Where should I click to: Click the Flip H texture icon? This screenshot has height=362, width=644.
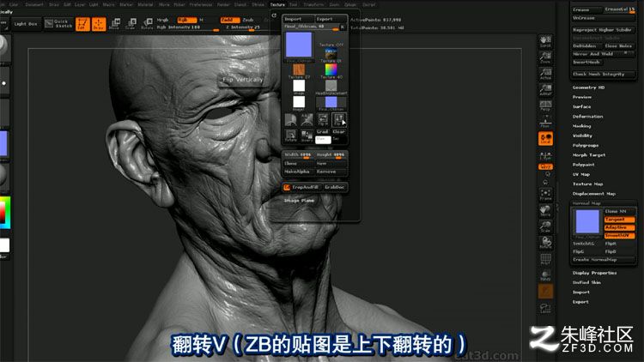[x=323, y=119]
